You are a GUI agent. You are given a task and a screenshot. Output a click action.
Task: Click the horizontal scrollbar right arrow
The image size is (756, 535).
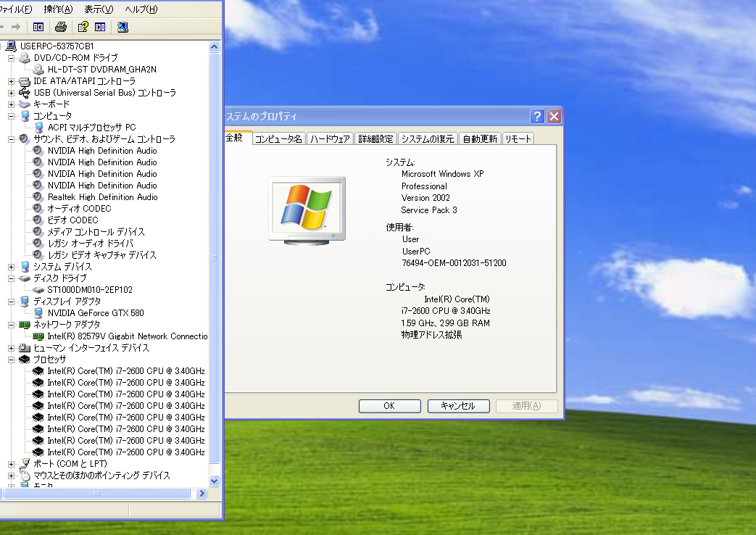(x=202, y=494)
